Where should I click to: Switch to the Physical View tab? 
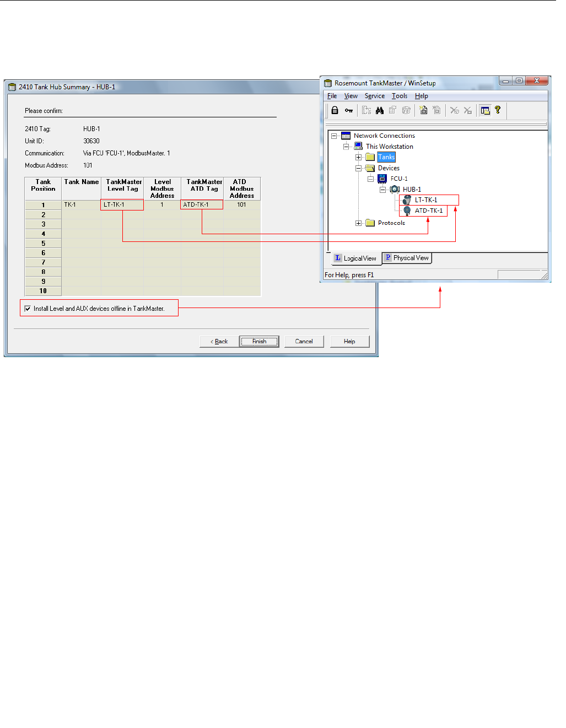pyautogui.click(x=406, y=257)
